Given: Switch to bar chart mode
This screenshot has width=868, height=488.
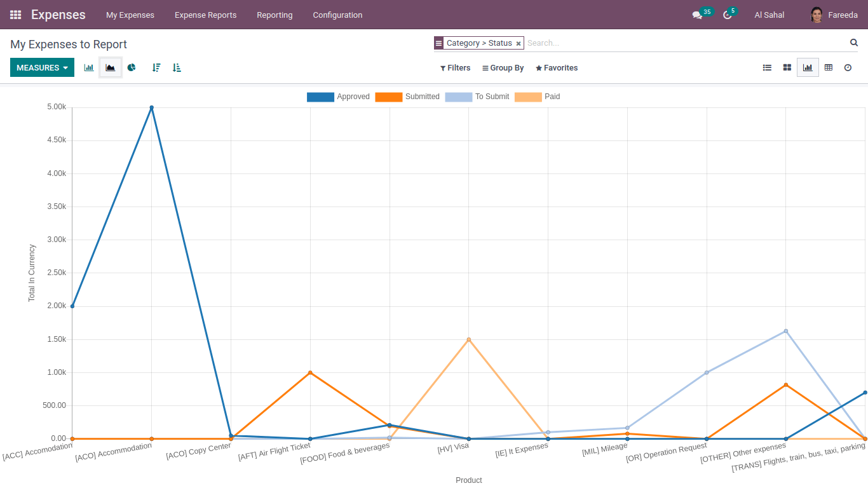Looking at the screenshot, I should click(89, 67).
